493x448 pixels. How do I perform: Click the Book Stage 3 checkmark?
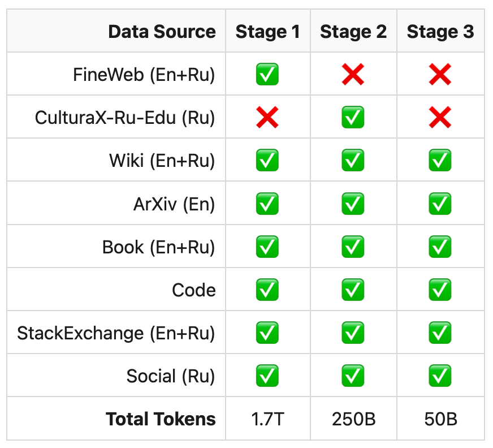click(x=440, y=247)
